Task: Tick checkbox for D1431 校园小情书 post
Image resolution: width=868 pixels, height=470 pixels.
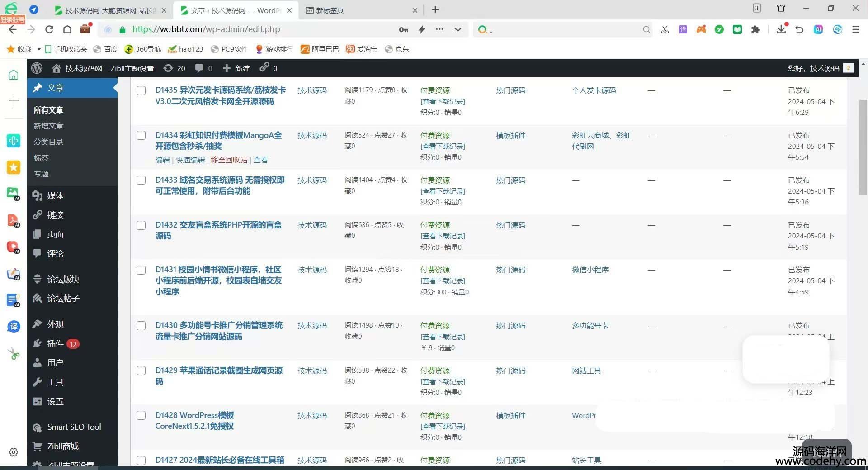Action: click(x=141, y=270)
